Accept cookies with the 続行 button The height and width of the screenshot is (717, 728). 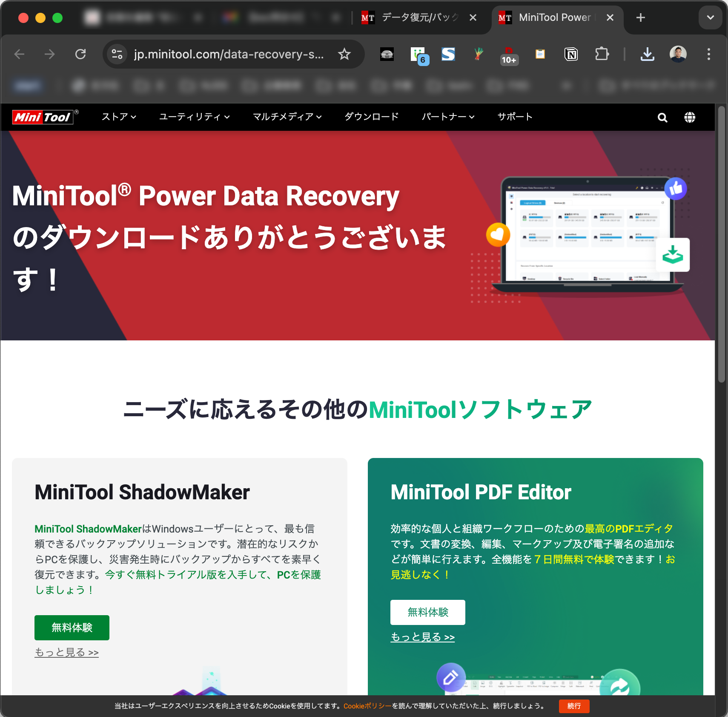574,706
